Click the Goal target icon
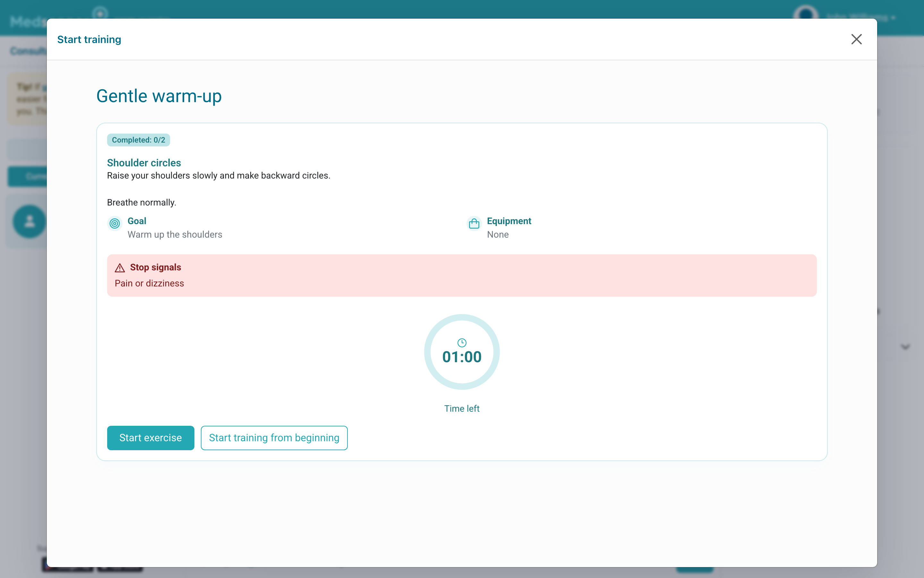Image resolution: width=924 pixels, height=578 pixels. click(115, 223)
